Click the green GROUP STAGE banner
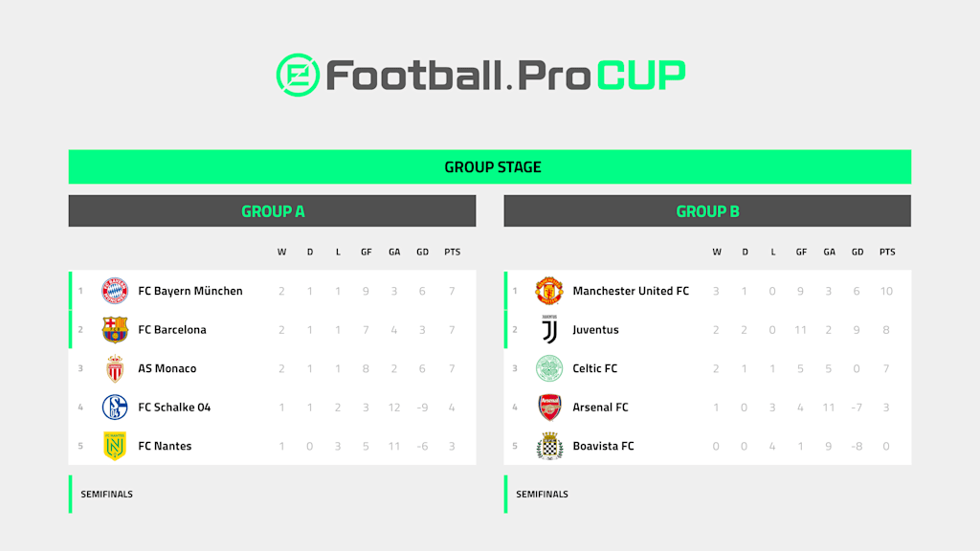 pos(490,166)
